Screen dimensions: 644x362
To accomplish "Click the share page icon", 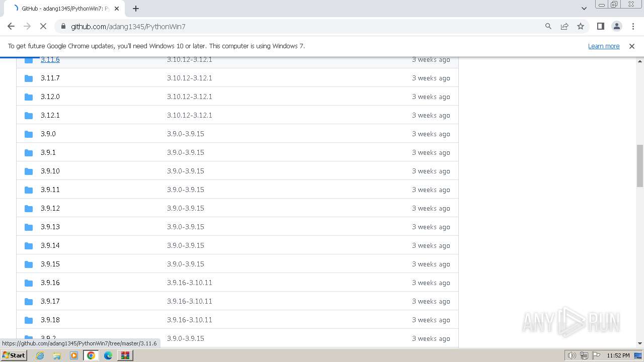I will [x=565, y=26].
